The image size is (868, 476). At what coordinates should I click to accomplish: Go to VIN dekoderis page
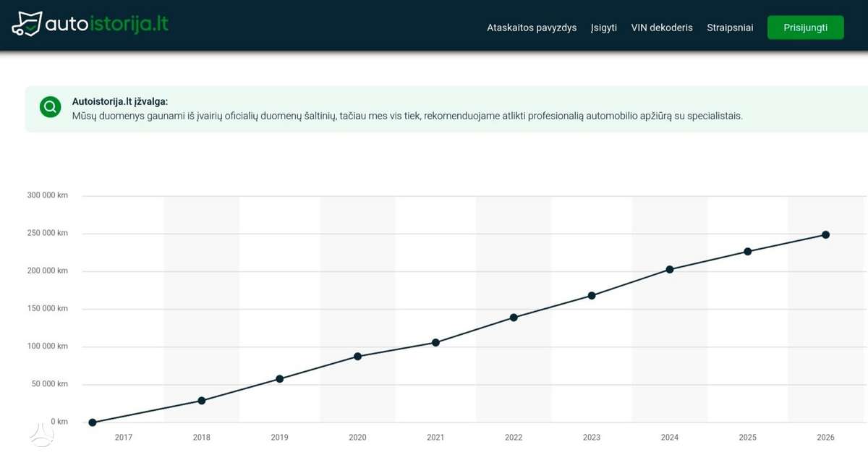point(662,27)
